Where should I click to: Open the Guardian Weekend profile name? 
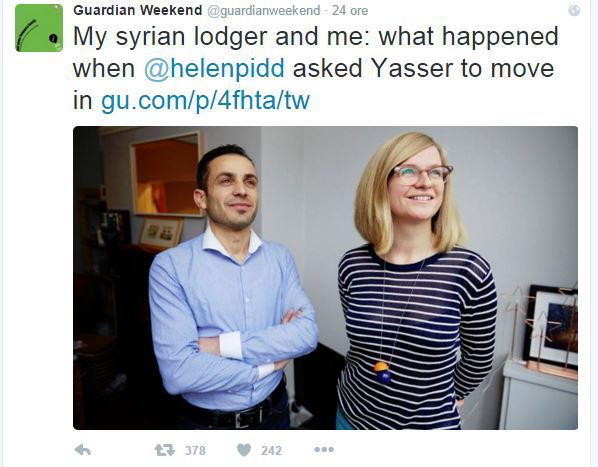(x=138, y=10)
